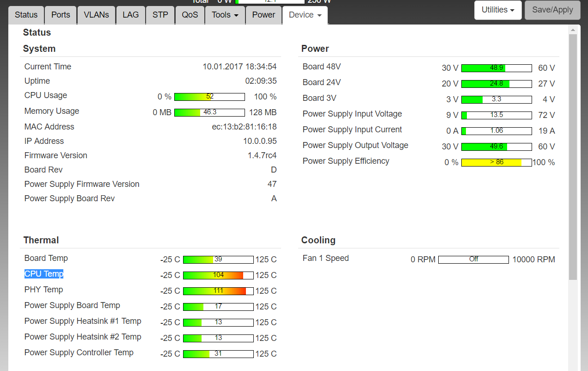This screenshot has height=371, width=588.
Task: Click the MAC Address value
Action: click(247, 127)
